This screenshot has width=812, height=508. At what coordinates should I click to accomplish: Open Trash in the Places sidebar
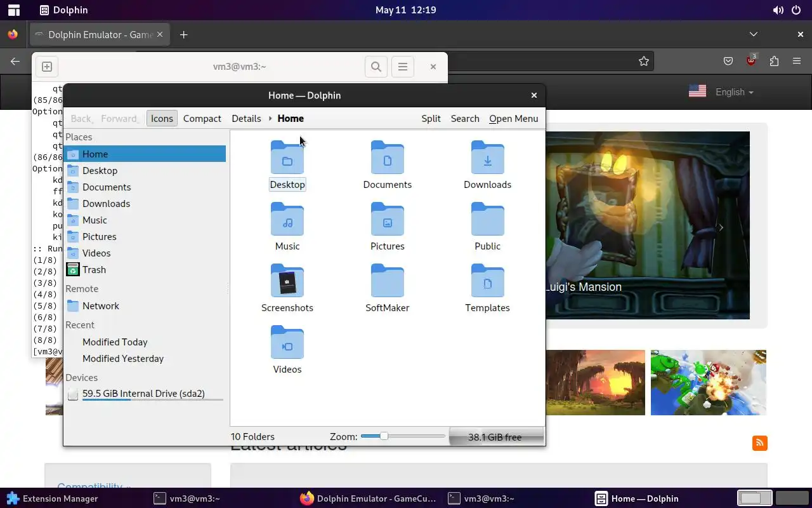[145, 269]
